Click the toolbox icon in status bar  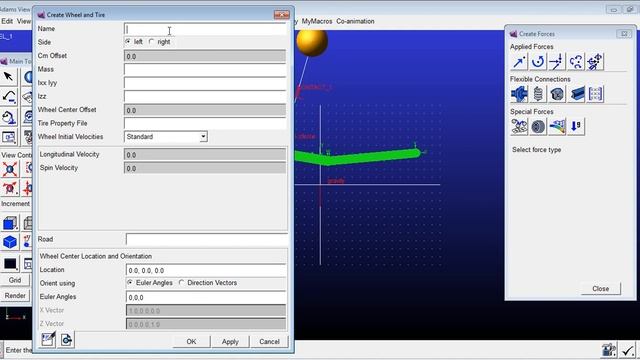click(609, 350)
